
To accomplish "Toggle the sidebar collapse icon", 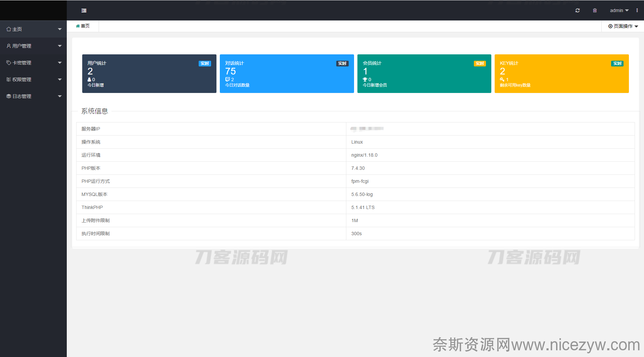I will click(x=84, y=11).
